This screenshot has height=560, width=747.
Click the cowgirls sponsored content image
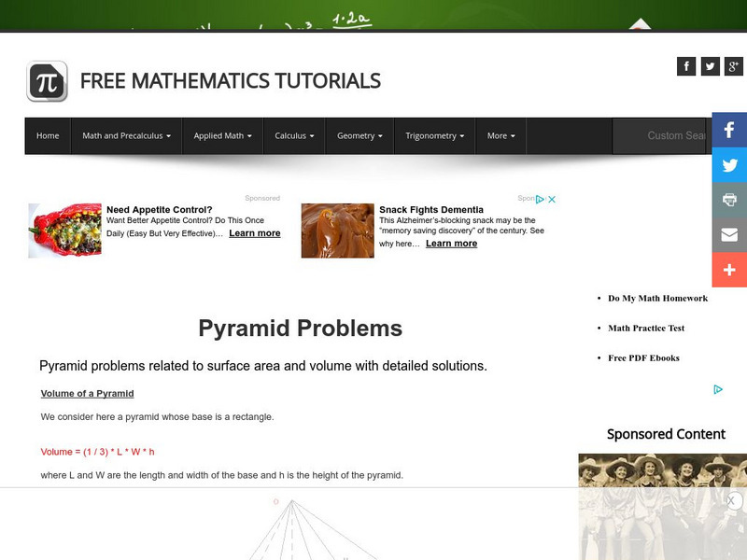[663, 507]
